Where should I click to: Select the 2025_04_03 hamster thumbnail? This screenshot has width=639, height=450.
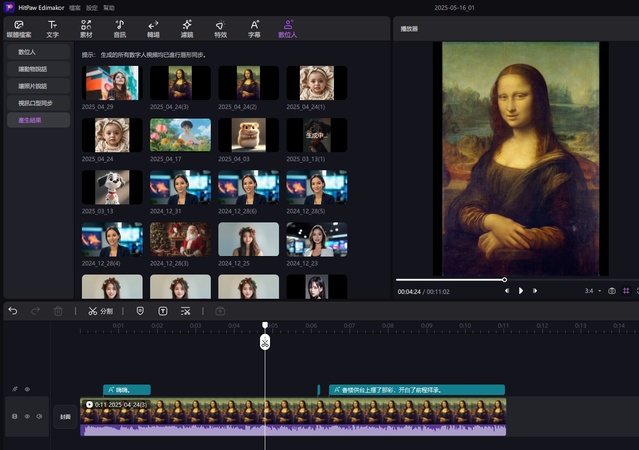pyautogui.click(x=248, y=135)
